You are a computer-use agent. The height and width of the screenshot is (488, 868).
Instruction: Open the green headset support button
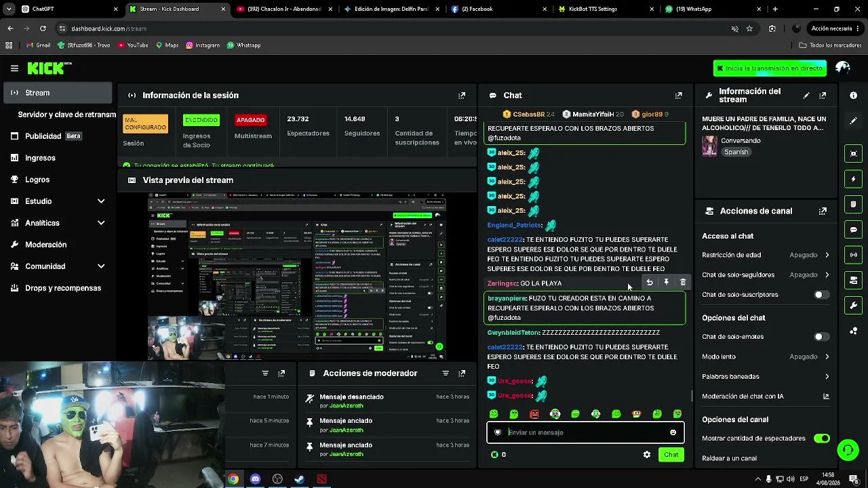pos(848,449)
